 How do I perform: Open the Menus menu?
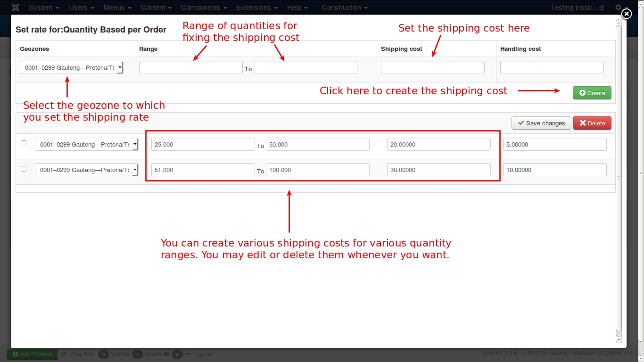tap(117, 8)
